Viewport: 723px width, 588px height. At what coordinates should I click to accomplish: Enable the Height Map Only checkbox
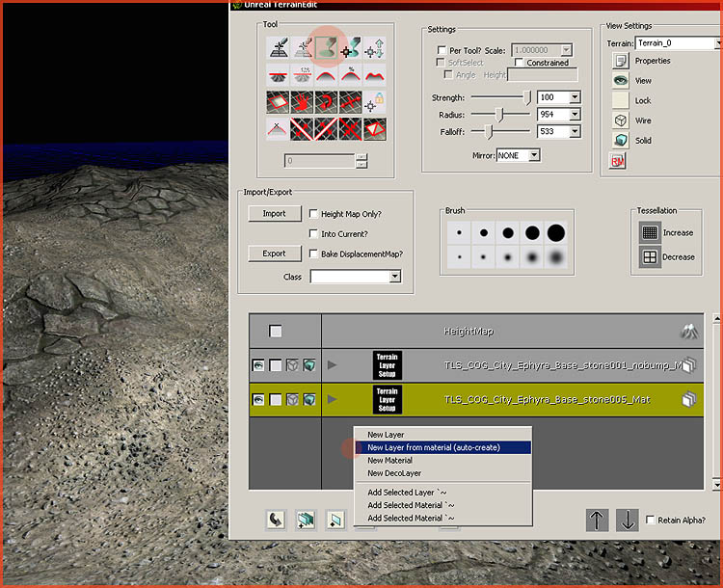click(314, 214)
